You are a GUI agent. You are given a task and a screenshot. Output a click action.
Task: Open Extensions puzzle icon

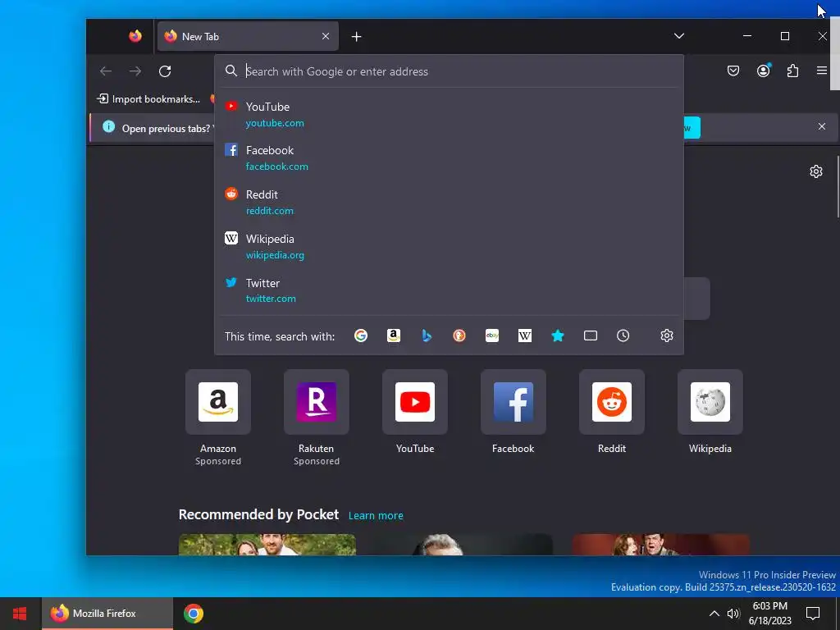[793, 71]
